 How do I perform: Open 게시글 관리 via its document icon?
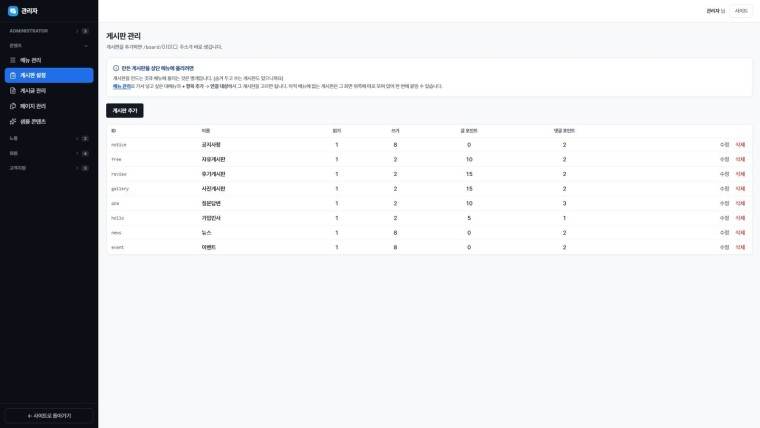[13, 91]
